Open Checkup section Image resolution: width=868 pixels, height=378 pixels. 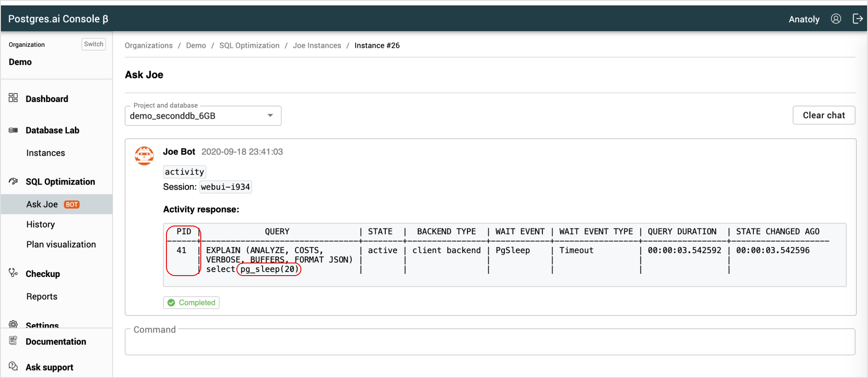43,274
